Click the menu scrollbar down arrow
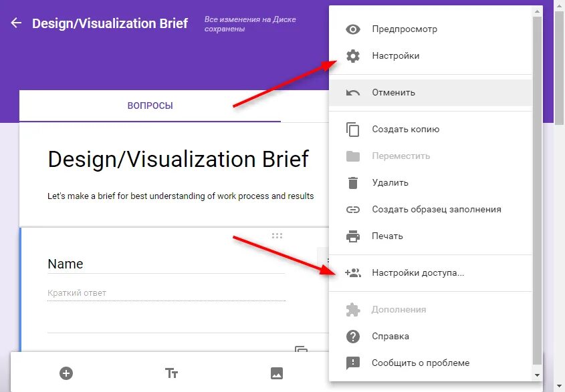This screenshot has height=392, width=565. (x=538, y=375)
